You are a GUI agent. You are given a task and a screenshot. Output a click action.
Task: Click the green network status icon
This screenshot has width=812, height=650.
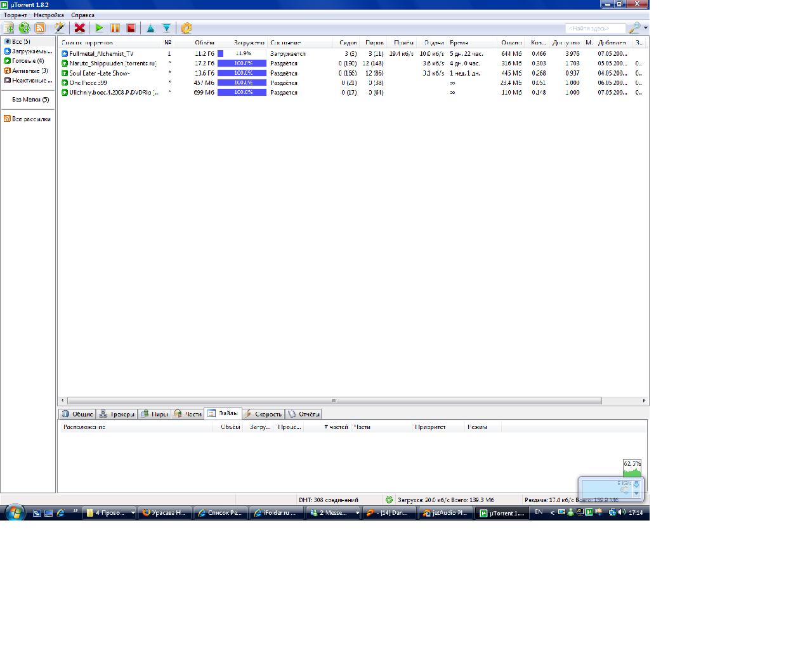(x=389, y=500)
